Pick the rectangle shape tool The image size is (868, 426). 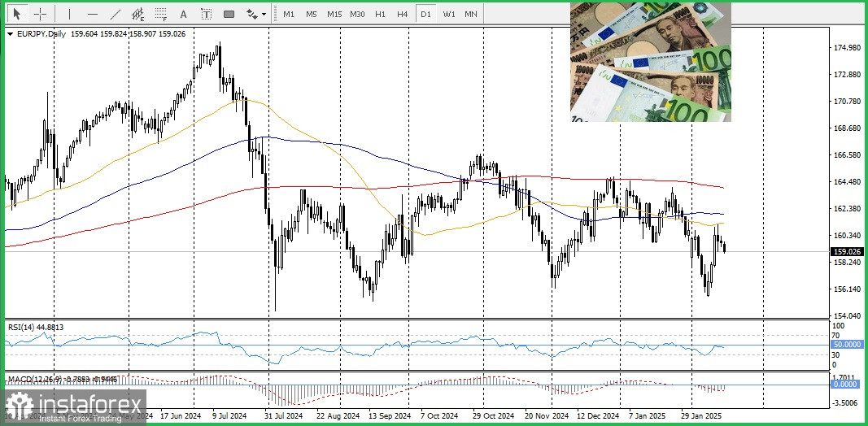(x=229, y=14)
